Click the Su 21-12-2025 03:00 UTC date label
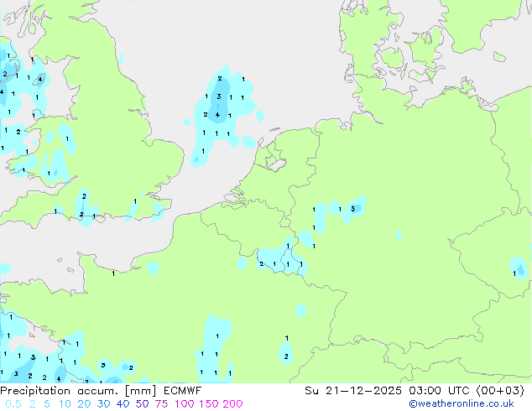 point(389,391)
